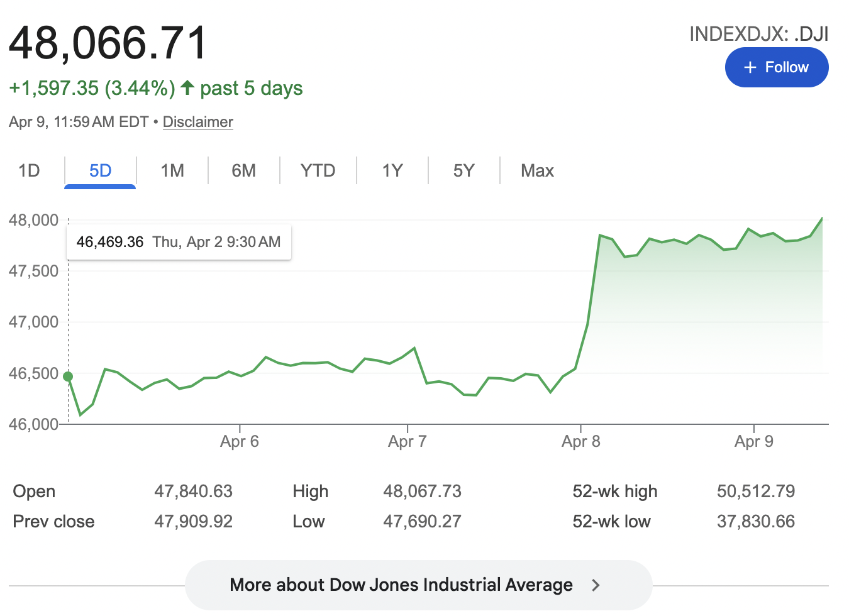This screenshot has width=849, height=616.
Task: Click the INDEXDJX: .DJI ticker label
Action: click(x=759, y=34)
